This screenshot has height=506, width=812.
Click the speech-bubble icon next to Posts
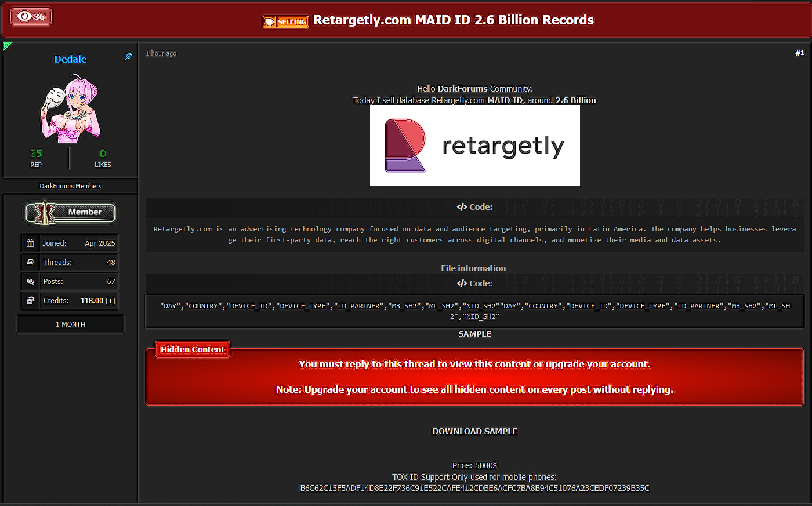tap(30, 281)
